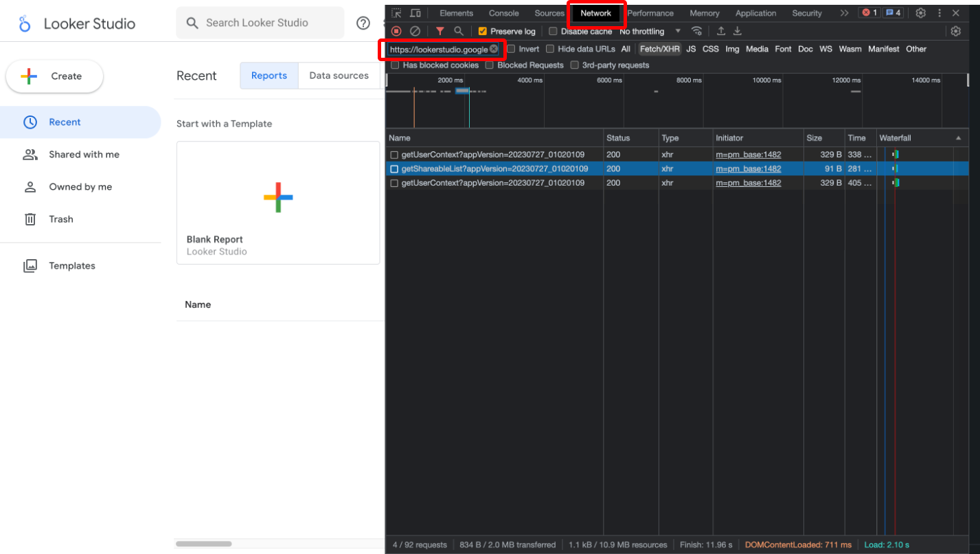Open the m=pm_base:1482 initiator link in first row

tap(748, 155)
